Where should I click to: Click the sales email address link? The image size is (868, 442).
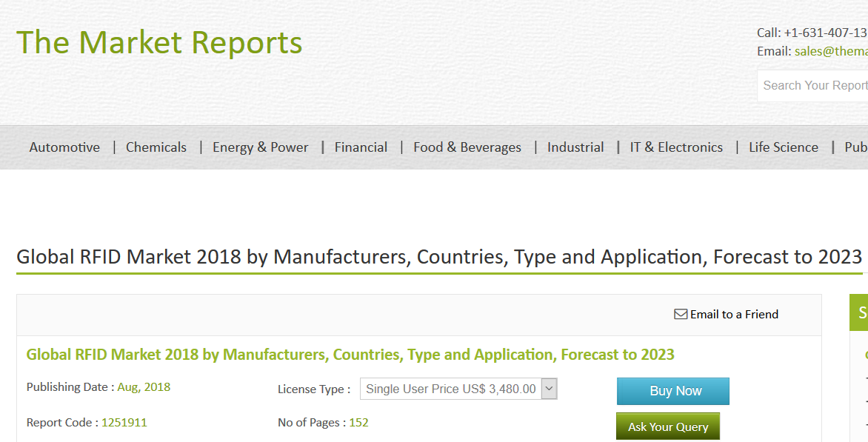[x=831, y=51]
